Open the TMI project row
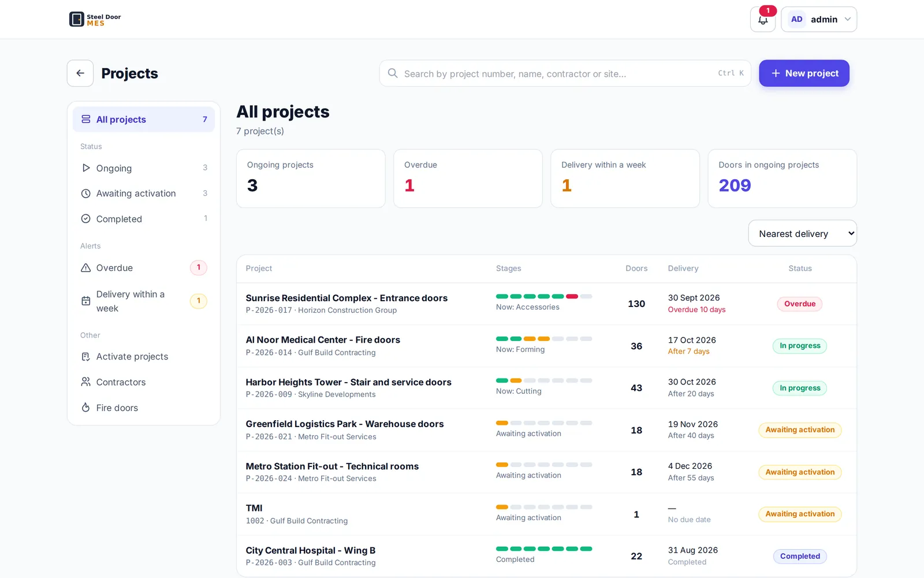Image resolution: width=924 pixels, height=578 pixels. click(x=546, y=514)
